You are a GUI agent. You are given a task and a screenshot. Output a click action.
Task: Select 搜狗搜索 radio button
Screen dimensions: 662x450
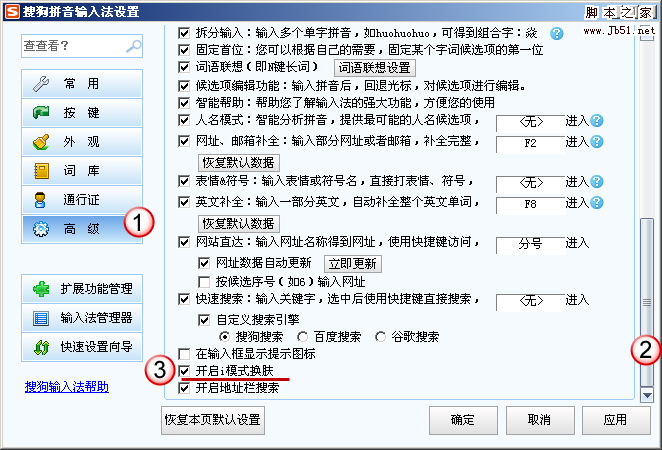[224, 337]
